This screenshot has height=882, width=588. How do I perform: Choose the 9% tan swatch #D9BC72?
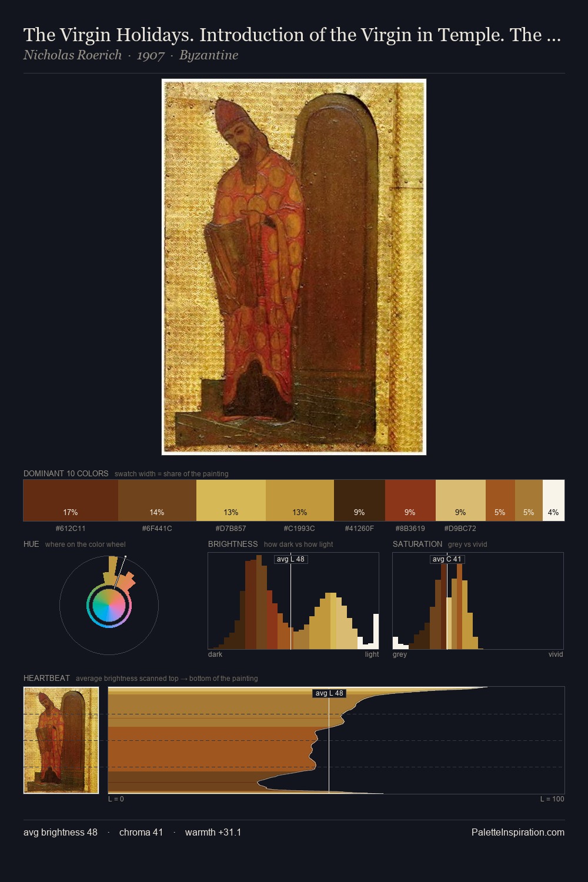pos(460,500)
